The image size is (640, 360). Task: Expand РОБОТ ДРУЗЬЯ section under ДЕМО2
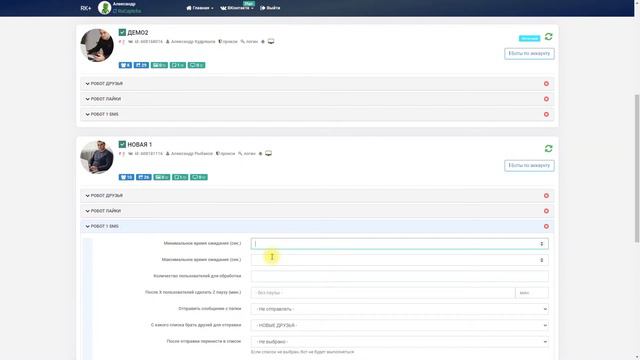click(317, 84)
